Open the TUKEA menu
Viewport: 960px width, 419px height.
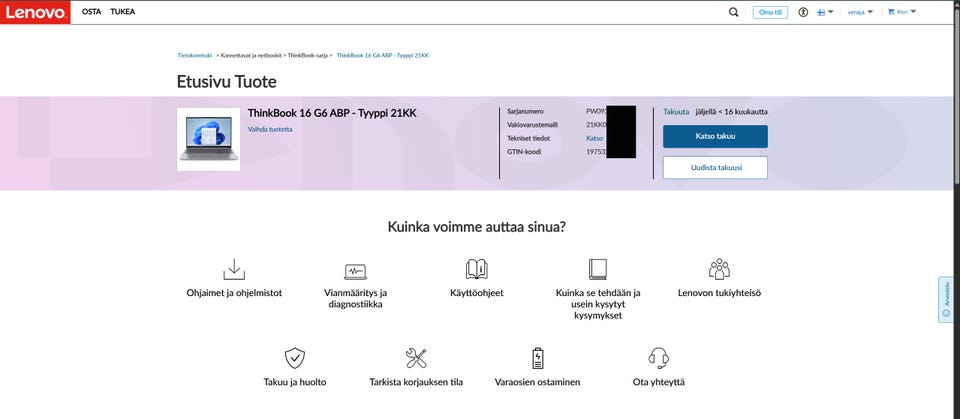tap(122, 12)
